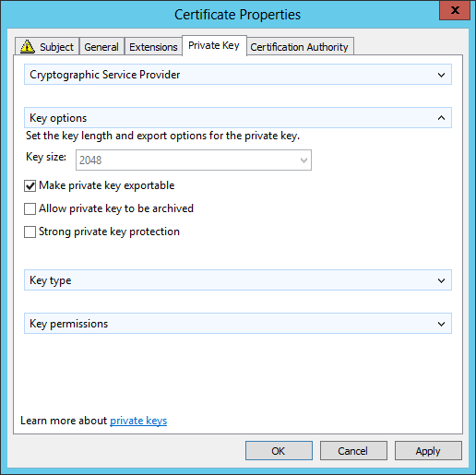Uncheck Make private key exportable

(x=30, y=186)
